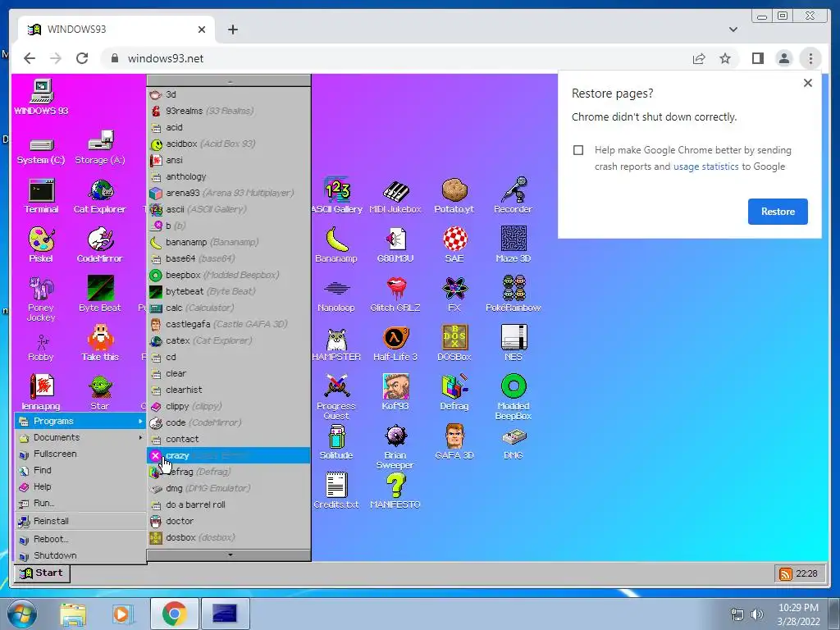Click the Restore button
The image size is (840, 630).
coord(778,212)
